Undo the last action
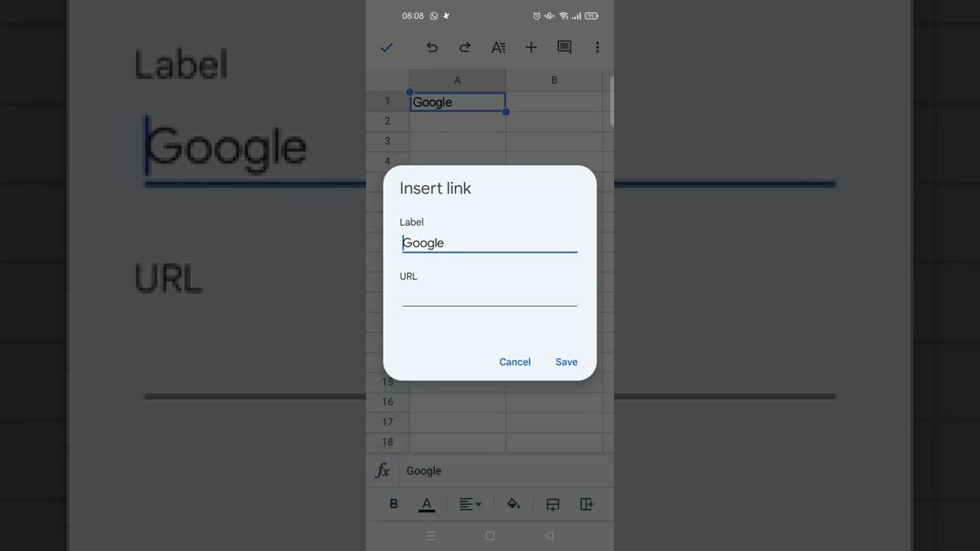The image size is (980, 551). coord(432,47)
